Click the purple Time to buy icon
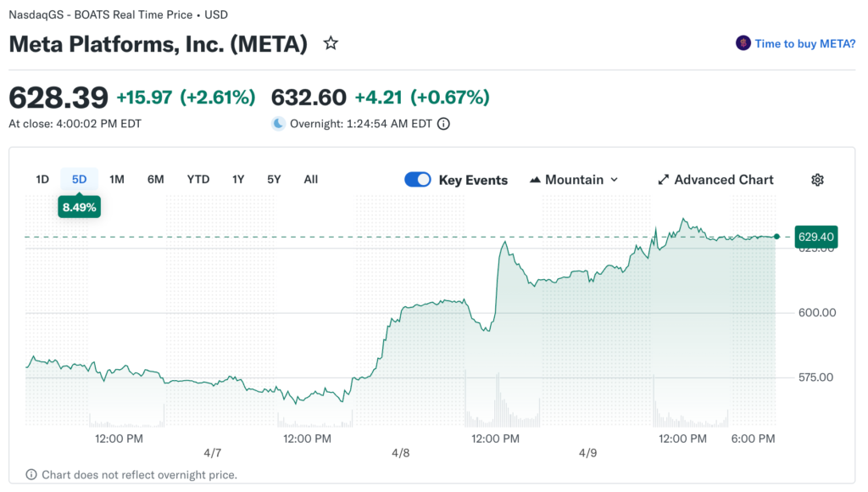Image resolution: width=868 pixels, height=492 pixels. pyautogui.click(x=743, y=43)
